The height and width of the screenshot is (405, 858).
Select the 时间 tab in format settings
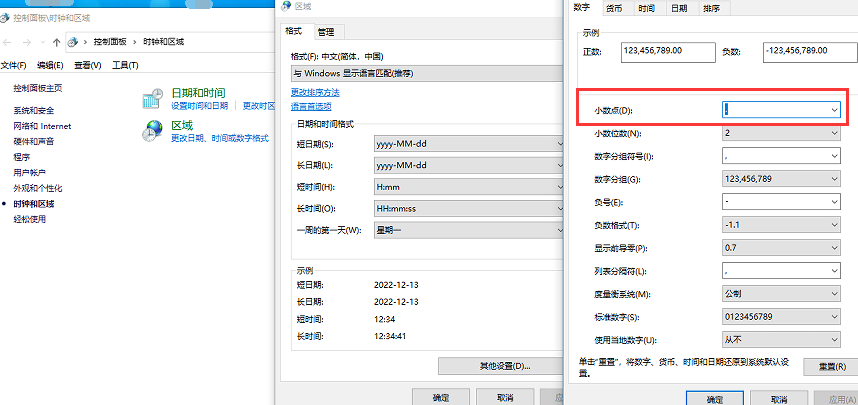pyautogui.click(x=647, y=8)
